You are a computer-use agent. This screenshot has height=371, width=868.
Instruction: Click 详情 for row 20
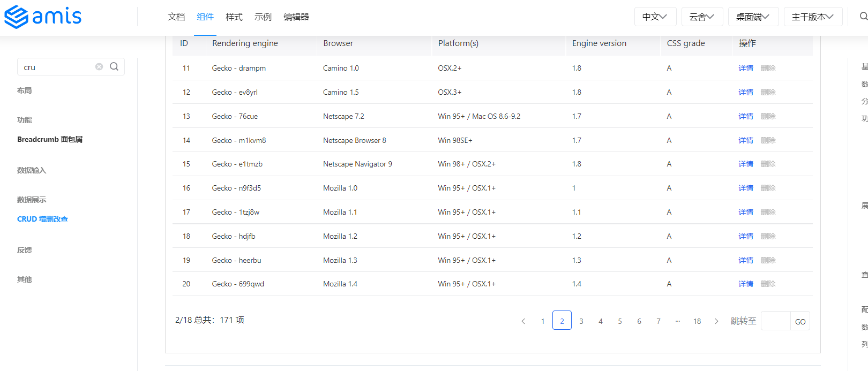click(x=746, y=284)
